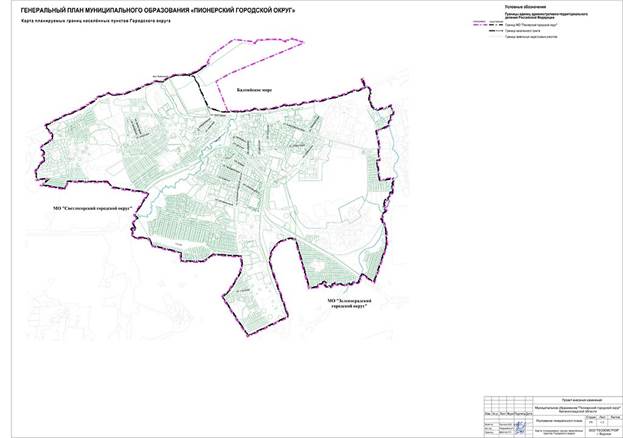Click the legend text about land plot boundaries
The image size is (623, 438).
click(x=531, y=37)
